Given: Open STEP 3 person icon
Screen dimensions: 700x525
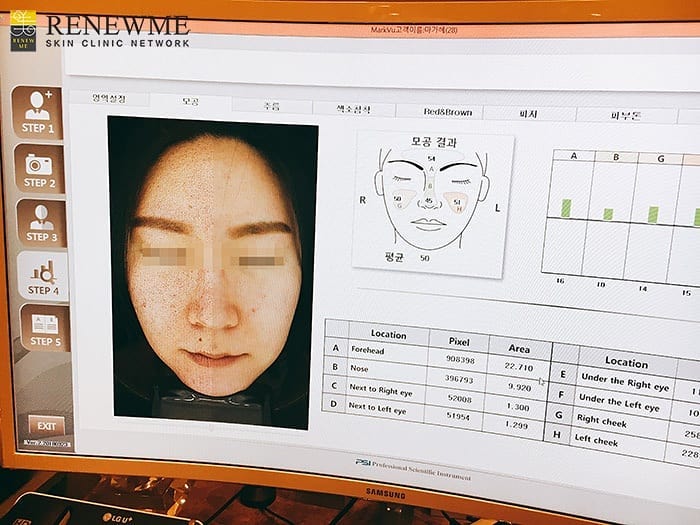Looking at the screenshot, I should (x=42, y=223).
